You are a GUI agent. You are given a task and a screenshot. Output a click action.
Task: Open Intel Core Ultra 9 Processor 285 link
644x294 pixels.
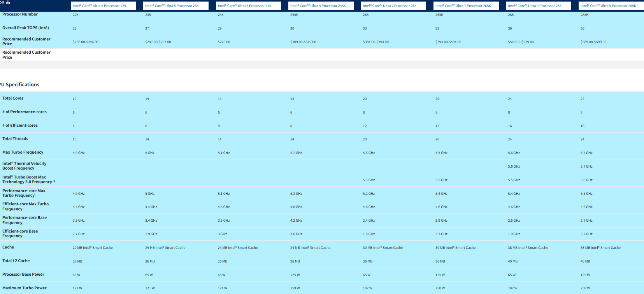pyautogui.click(x=535, y=6)
